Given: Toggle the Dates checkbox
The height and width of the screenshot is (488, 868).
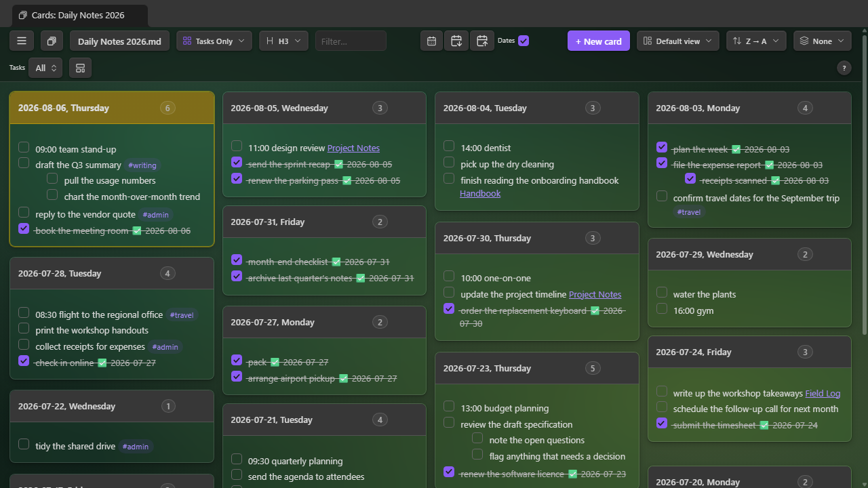Looking at the screenshot, I should pos(524,41).
